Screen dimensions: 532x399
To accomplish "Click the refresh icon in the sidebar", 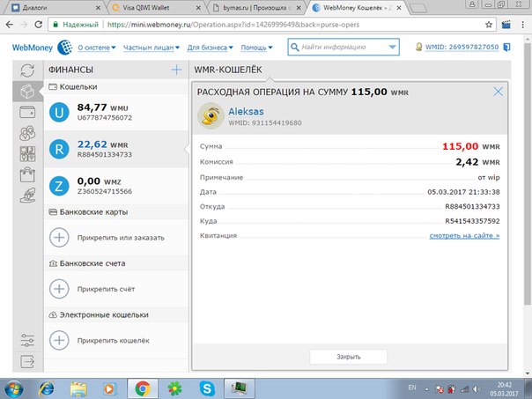I will pyautogui.click(x=26, y=70).
